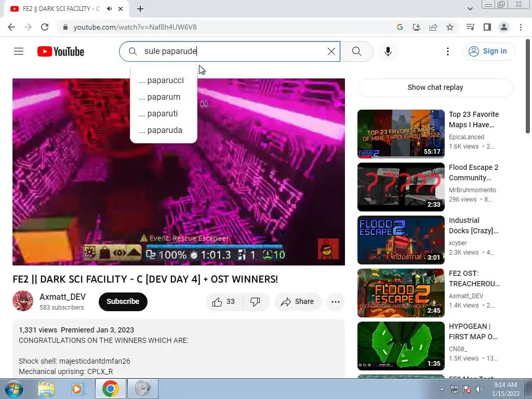This screenshot has height=399, width=532.
Task: Open YouTube settings three-dot menu
Action: tap(447, 51)
